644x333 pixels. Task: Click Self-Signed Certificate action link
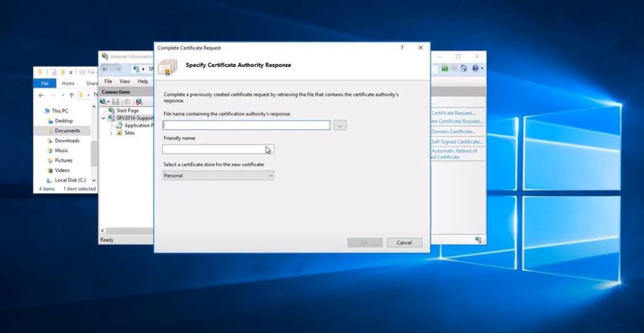pos(457,142)
